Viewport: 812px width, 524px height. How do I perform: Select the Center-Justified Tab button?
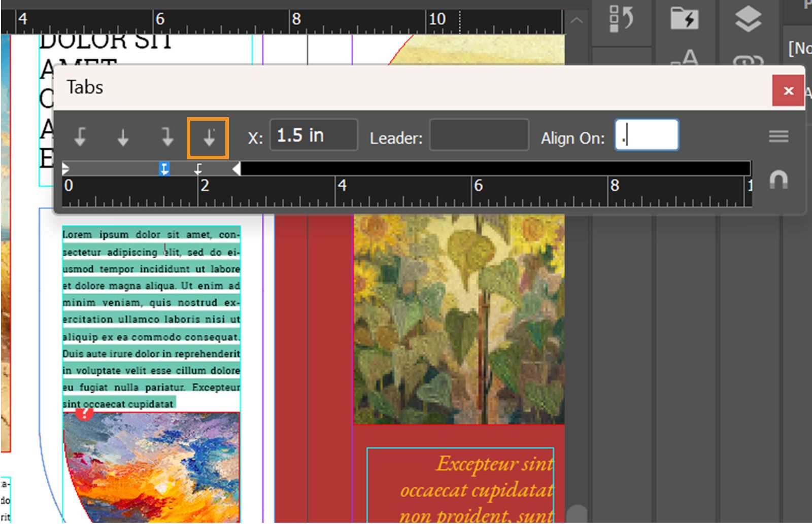click(x=123, y=137)
